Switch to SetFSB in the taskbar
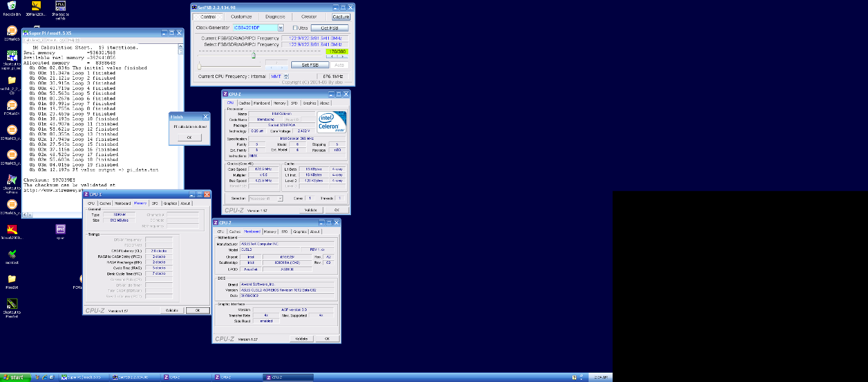 (x=135, y=377)
